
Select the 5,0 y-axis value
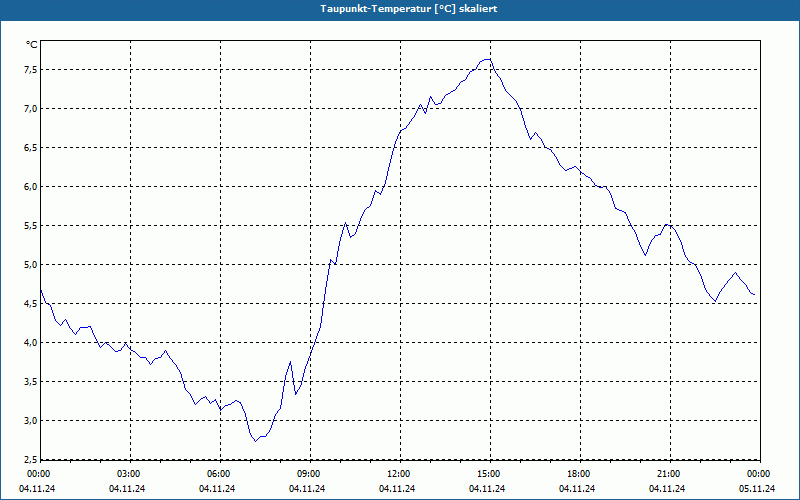[x=31, y=265]
